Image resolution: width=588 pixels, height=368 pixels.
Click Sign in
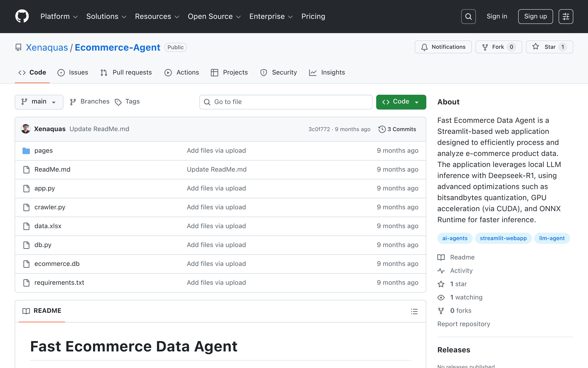497,16
